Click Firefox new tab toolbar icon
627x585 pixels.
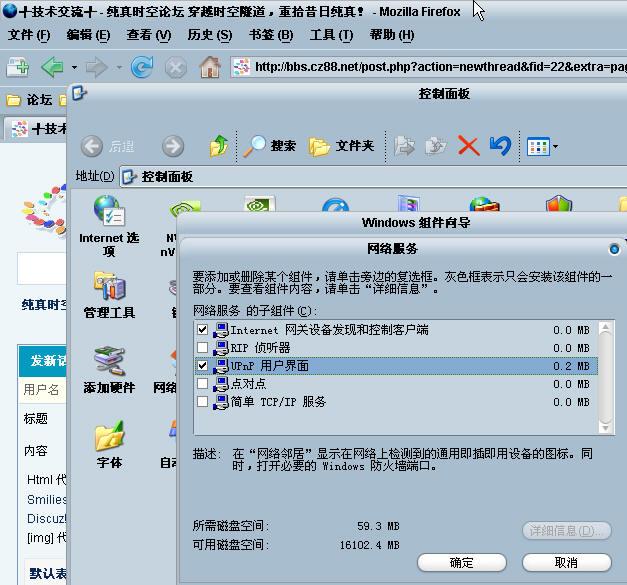coord(18,67)
